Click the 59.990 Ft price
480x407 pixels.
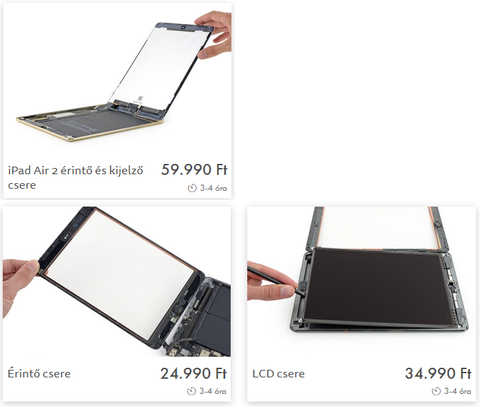click(194, 170)
